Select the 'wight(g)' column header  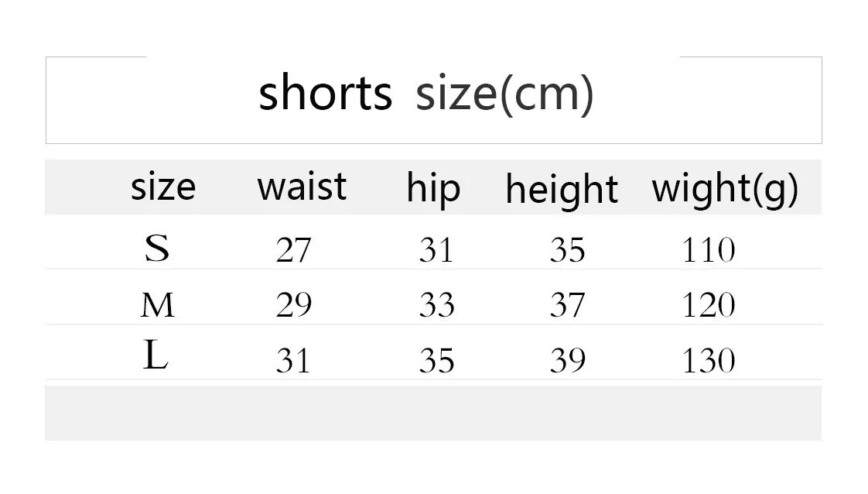pos(725,189)
